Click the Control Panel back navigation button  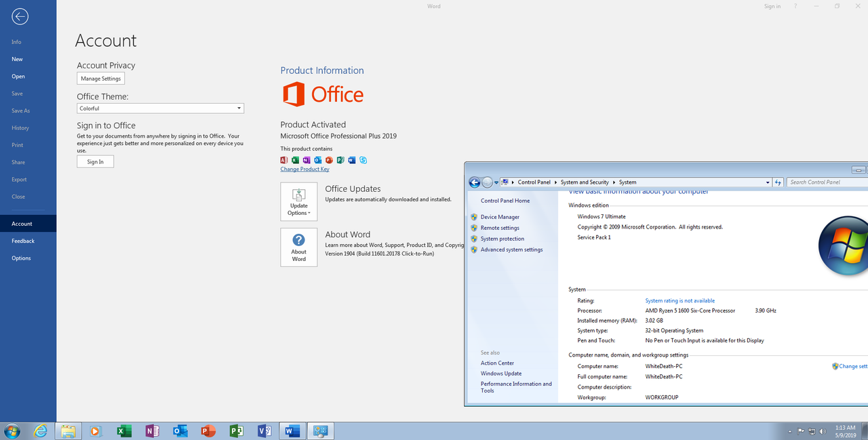(475, 182)
